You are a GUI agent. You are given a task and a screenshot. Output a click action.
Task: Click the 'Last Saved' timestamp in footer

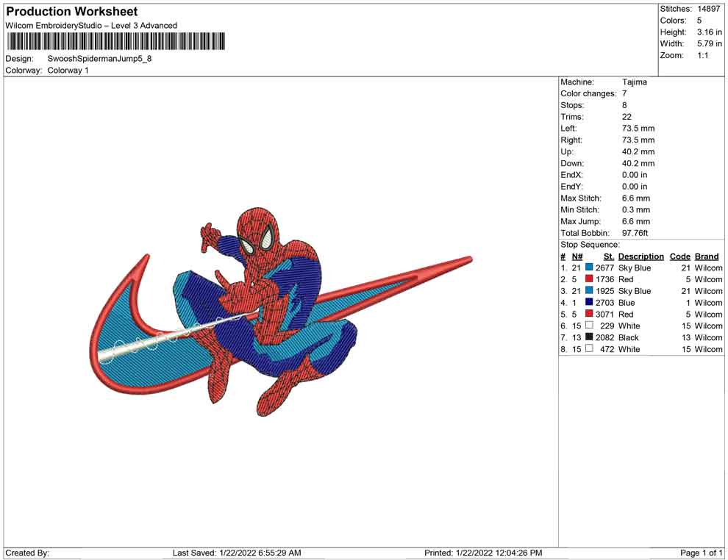[x=237, y=553]
